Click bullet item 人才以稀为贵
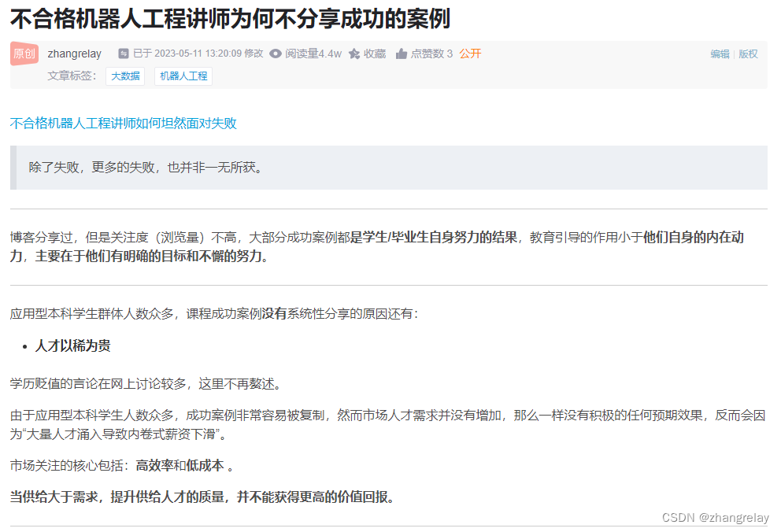This screenshot has height=532, width=781. (72, 345)
